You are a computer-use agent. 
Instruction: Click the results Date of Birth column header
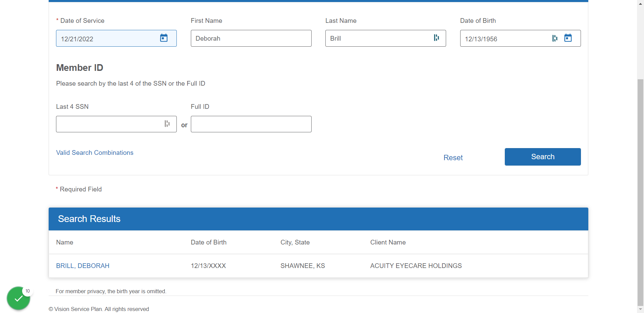point(209,242)
